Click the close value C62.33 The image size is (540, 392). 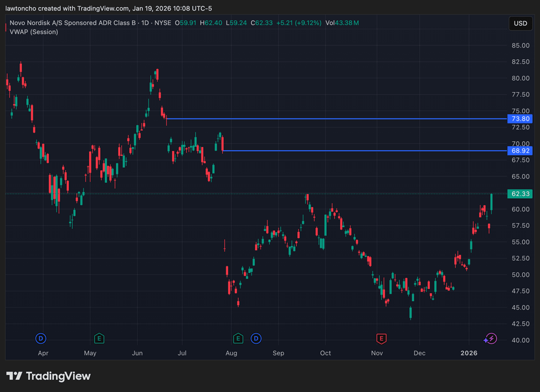tap(261, 23)
